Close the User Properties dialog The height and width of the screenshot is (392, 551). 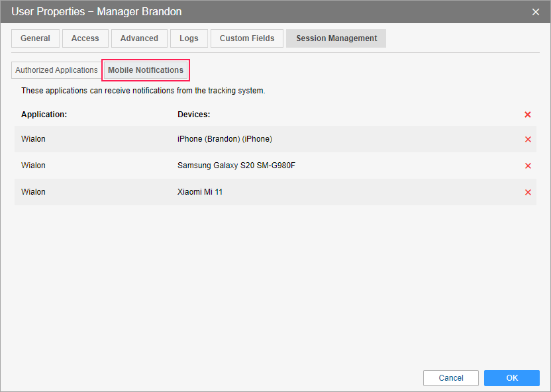536,12
